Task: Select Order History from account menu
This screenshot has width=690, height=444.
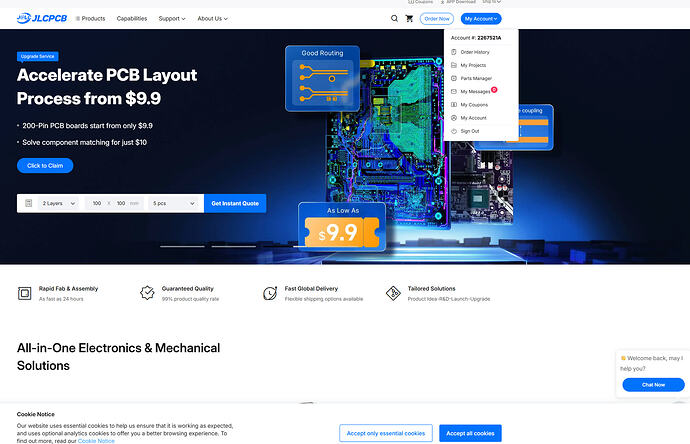Action: click(474, 52)
